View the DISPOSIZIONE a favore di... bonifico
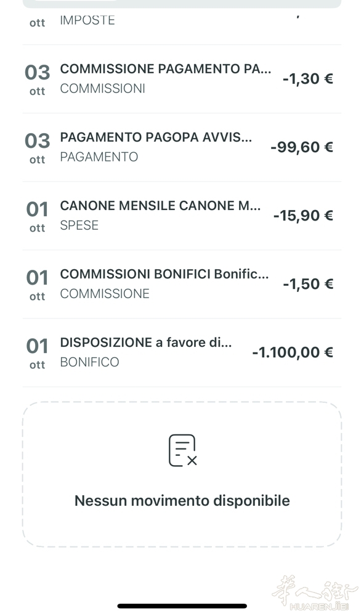This screenshot has height=616, width=364. [182, 352]
